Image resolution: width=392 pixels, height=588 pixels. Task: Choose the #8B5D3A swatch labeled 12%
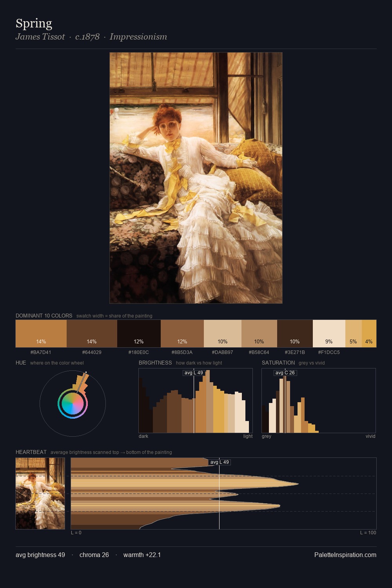[x=182, y=334]
